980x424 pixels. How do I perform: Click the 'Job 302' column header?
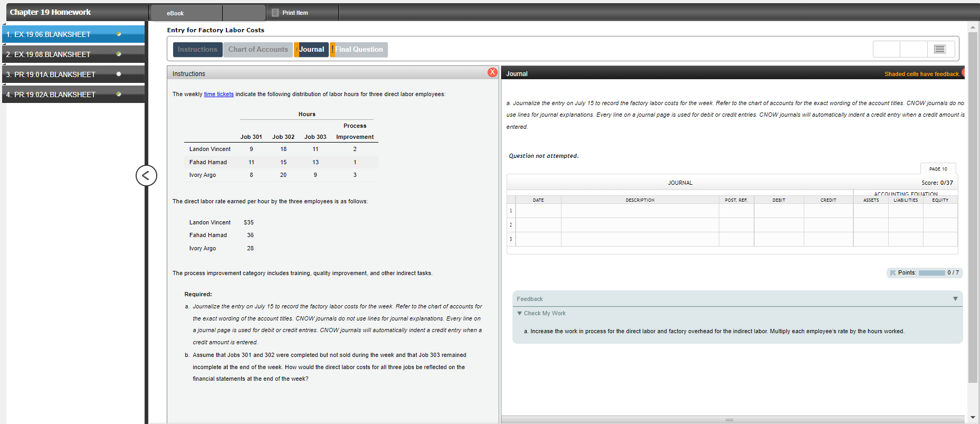click(x=283, y=137)
